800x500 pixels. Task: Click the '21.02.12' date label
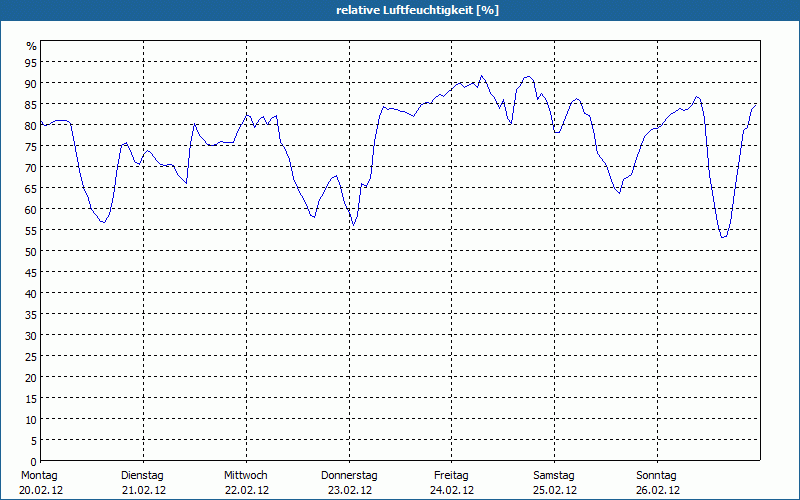pos(144,491)
